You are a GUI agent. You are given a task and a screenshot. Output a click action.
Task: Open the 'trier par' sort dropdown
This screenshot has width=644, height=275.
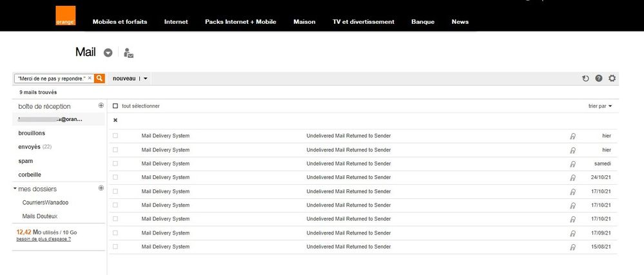(x=600, y=106)
